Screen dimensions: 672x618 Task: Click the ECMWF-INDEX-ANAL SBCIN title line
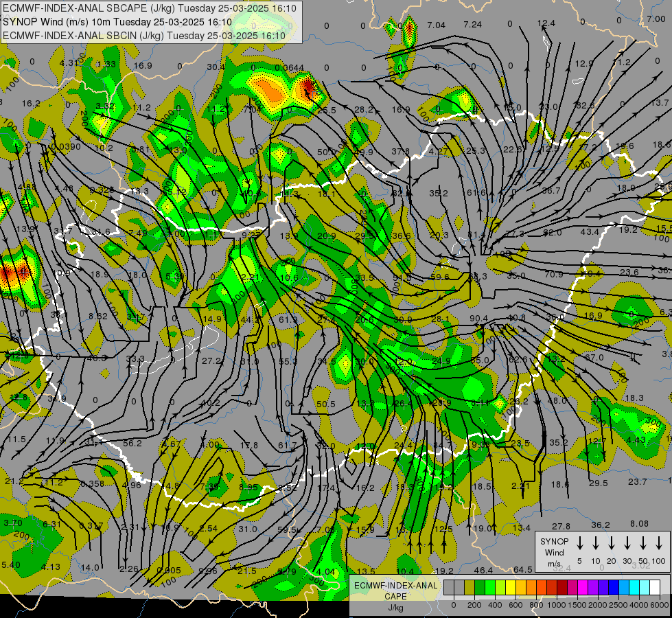144,36
